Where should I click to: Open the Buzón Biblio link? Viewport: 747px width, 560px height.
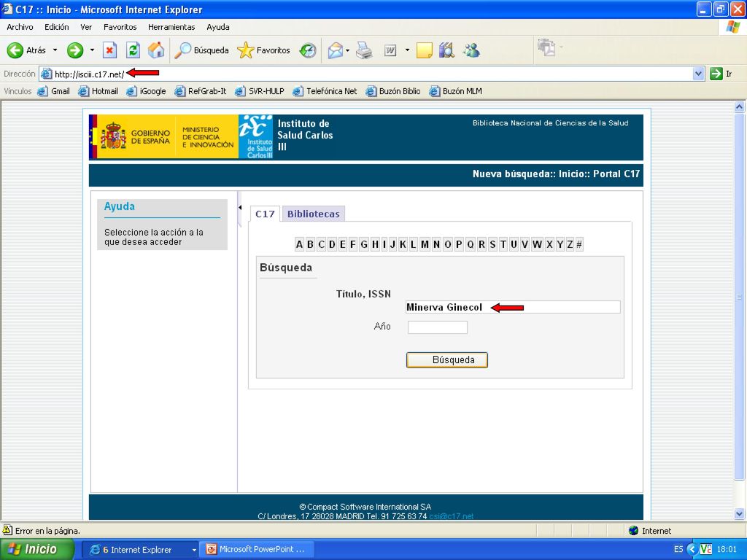[393, 91]
